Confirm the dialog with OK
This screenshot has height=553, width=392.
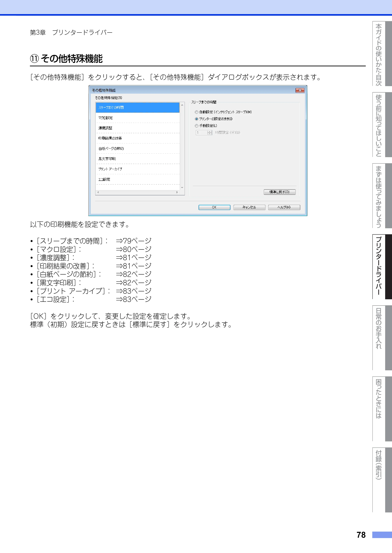[214, 208]
